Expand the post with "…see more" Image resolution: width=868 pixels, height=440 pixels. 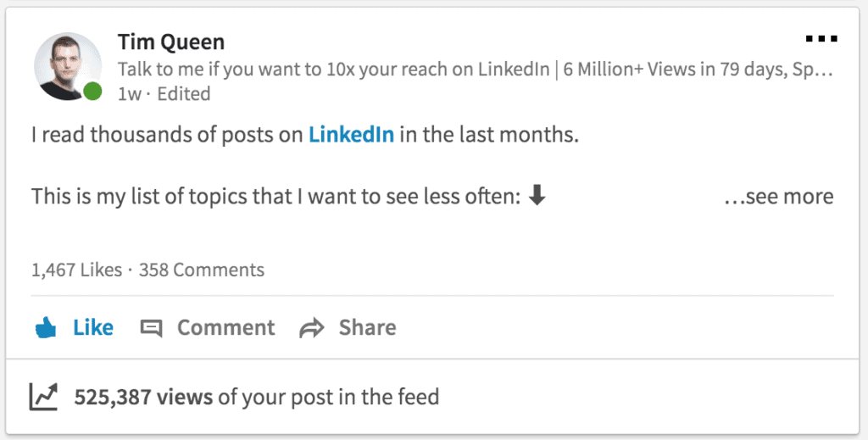coord(778,197)
